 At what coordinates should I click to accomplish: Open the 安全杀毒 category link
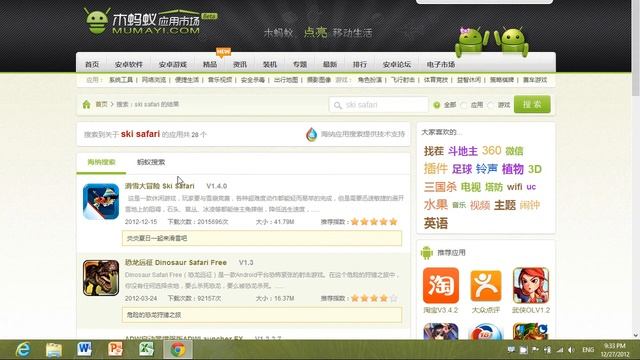pyautogui.click(x=253, y=80)
